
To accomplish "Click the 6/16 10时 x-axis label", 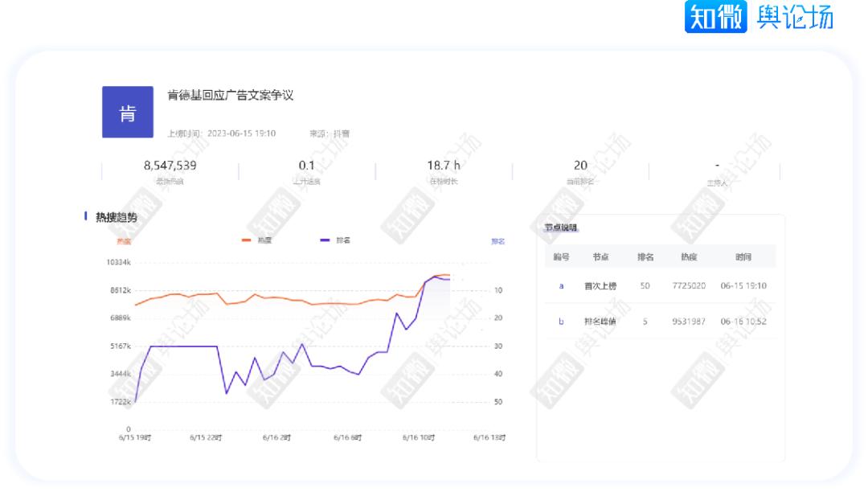I will click(x=419, y=438).
